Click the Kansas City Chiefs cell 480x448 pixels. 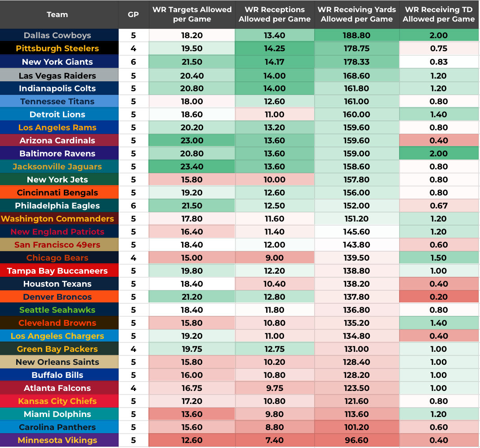(59, 401)
